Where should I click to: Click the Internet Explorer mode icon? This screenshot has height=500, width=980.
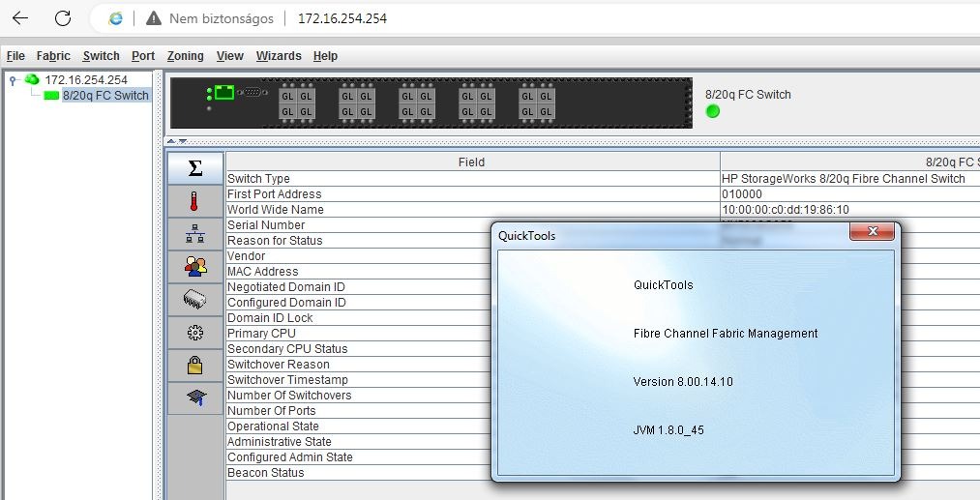tap(116, 18)
